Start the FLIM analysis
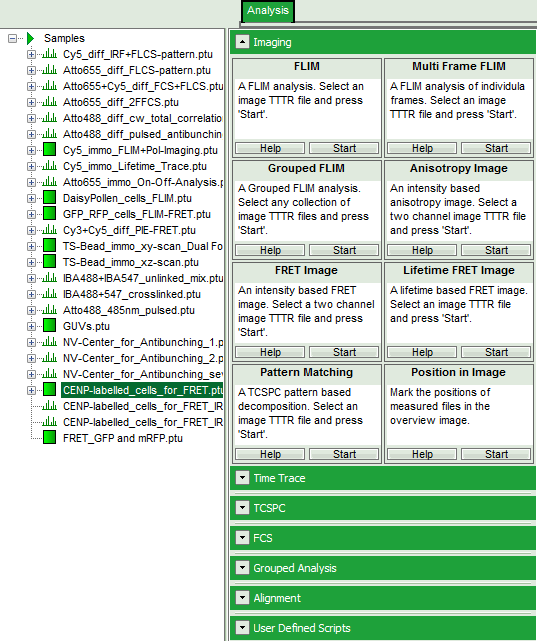The height and width of the screenshot is (641, 537). click(344, 148)
